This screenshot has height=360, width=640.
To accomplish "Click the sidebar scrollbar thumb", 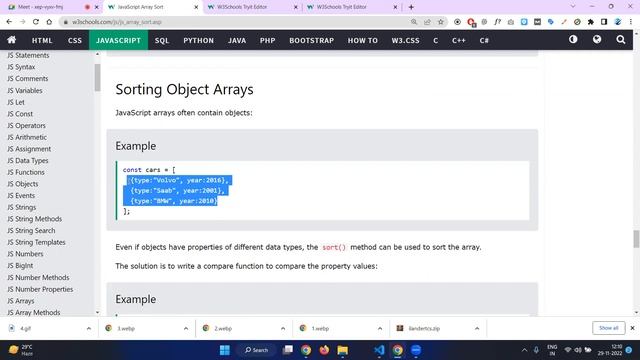I will (x=97, y=78).
